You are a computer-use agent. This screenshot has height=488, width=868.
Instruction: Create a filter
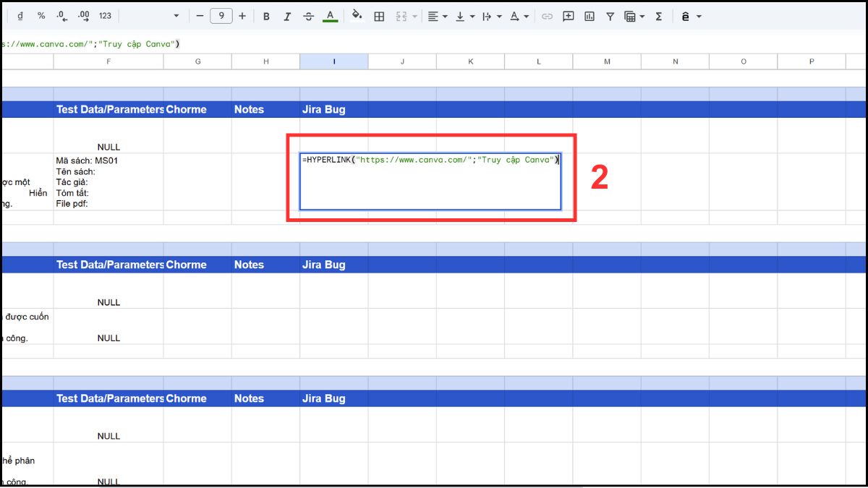(610, 15)
